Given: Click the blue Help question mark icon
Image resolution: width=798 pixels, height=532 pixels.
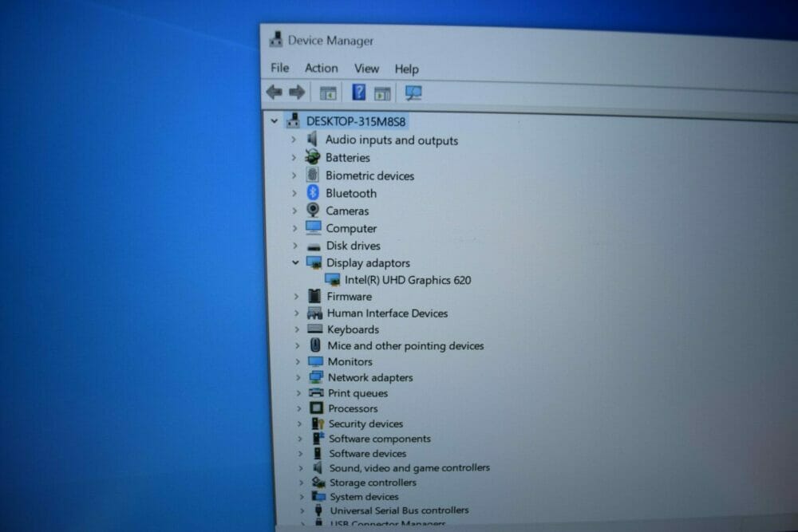Looking at the screenshot, I should pyautogui.click(x=358, y=92).
